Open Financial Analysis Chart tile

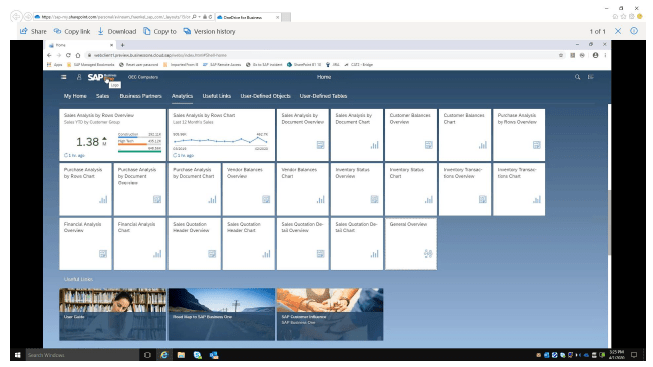[140, 244]
